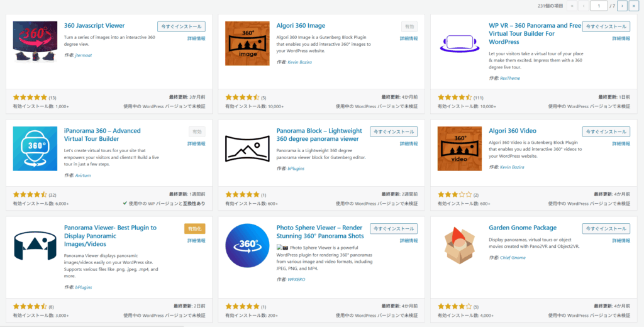The image size is (644, 327).
Task: Go to the next page of results
Action: tap(621, 6)
